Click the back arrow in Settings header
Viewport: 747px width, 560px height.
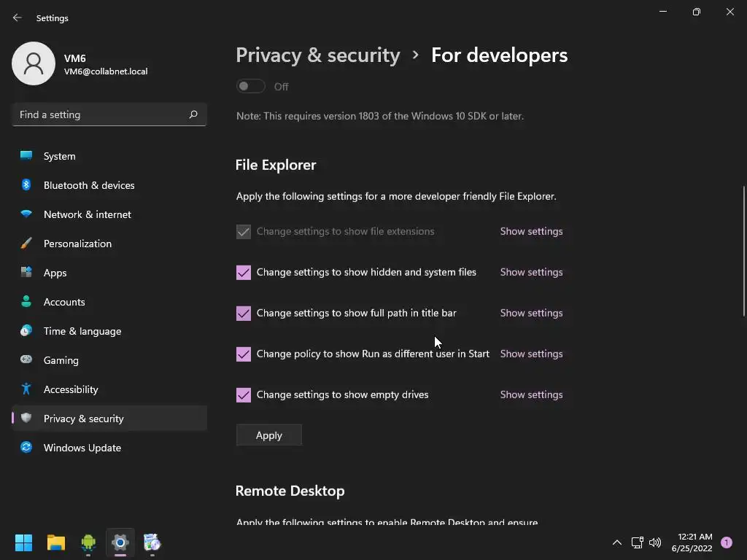(18, 17)
